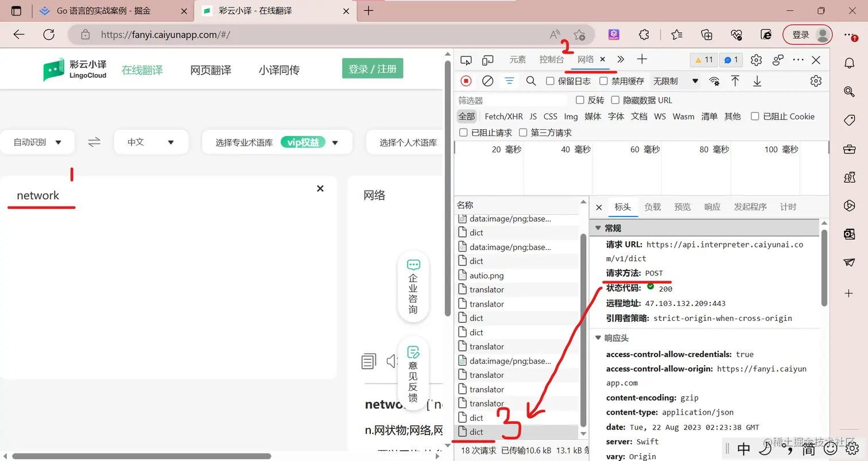The height and width of the screenshot is (461, 868).
Task: Enable the 保留日志 checkbox
Action: click(x=550, y=81)
